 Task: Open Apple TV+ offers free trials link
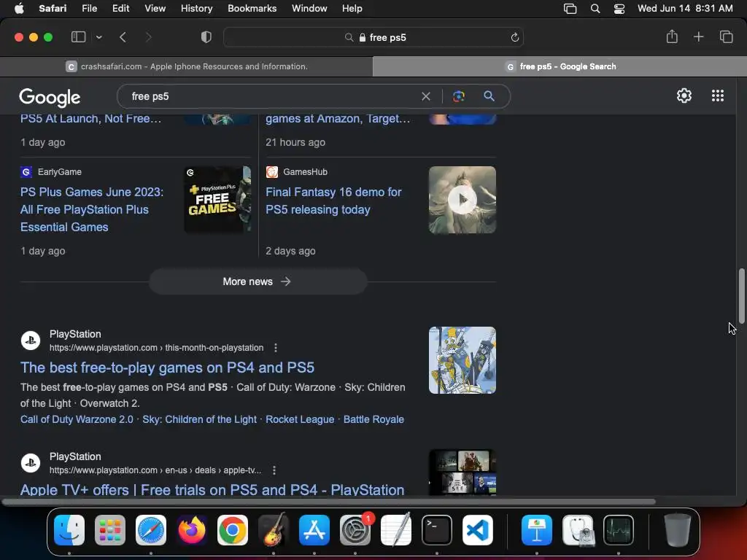(212, 489)
